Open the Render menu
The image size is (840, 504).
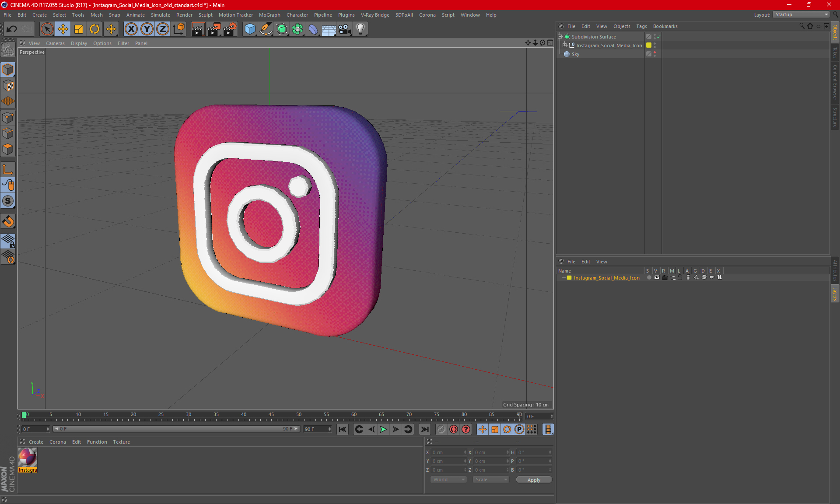pyautogui.click(x=184, y=15)
